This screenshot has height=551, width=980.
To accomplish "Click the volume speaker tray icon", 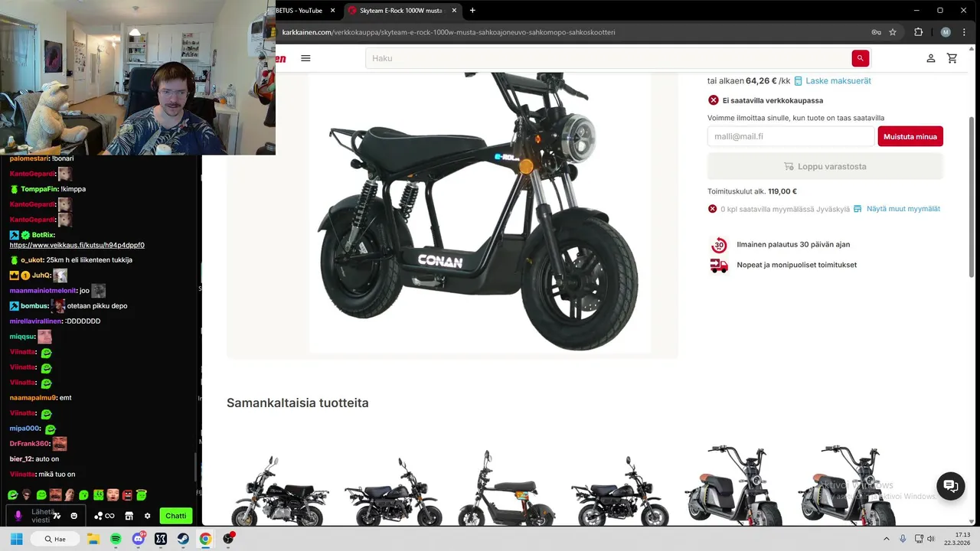I will pyautogui.click(x=931, y=539).
